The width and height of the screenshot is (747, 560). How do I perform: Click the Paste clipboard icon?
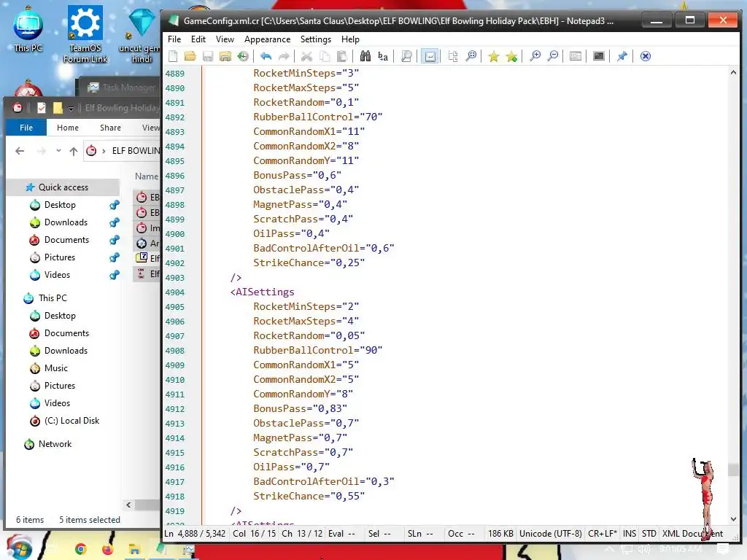coord(342,56)
